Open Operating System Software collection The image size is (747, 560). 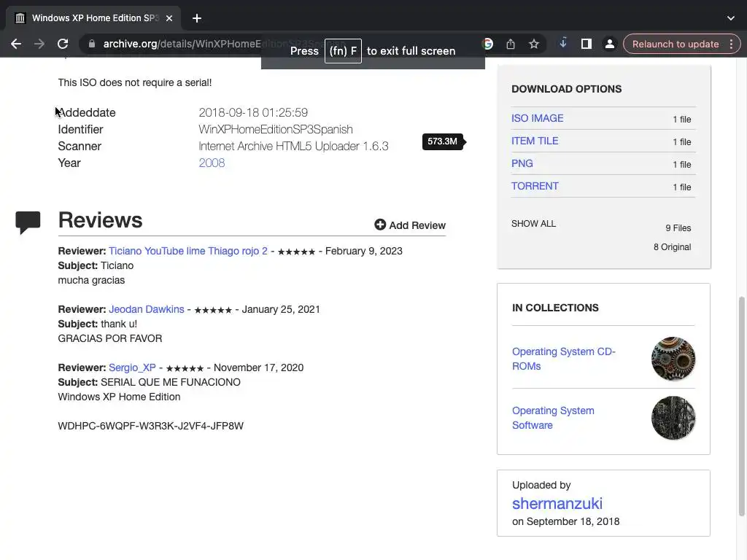click(553, 418)
